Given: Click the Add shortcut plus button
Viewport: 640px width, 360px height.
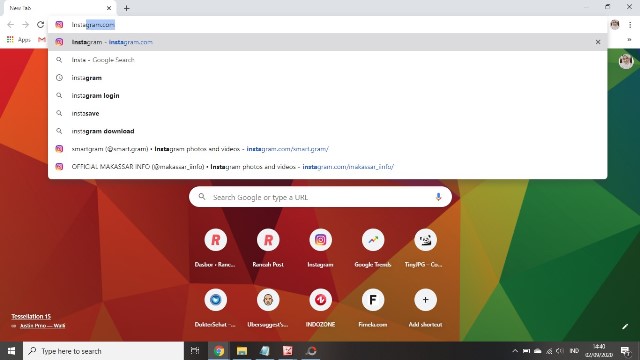Looking at the screenshot, I should tap(425, 300).
